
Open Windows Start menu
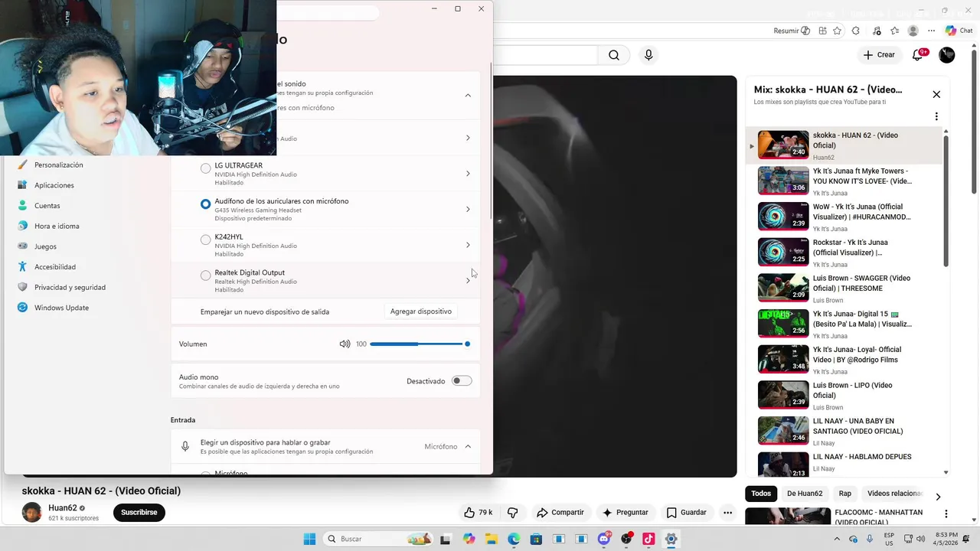(309, 539)
